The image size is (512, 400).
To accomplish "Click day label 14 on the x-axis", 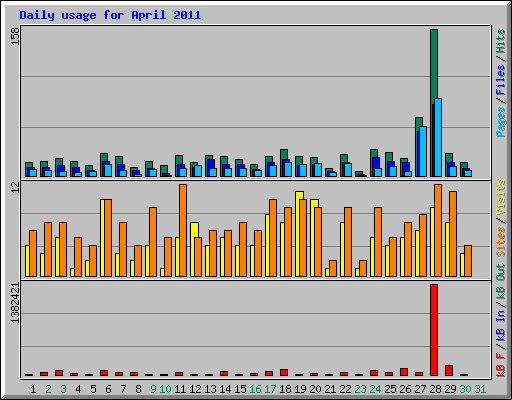I will click(x=225, y=389).
